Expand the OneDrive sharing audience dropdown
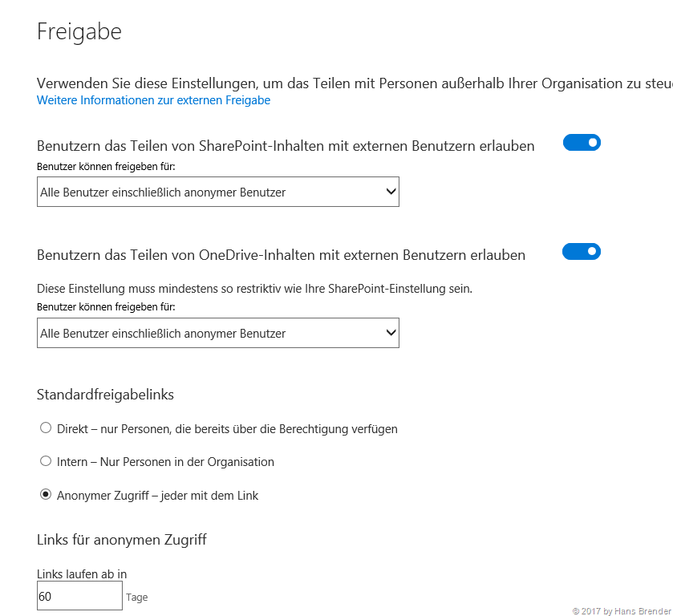Viewport: 673px width, 616px height. point(218,333)
